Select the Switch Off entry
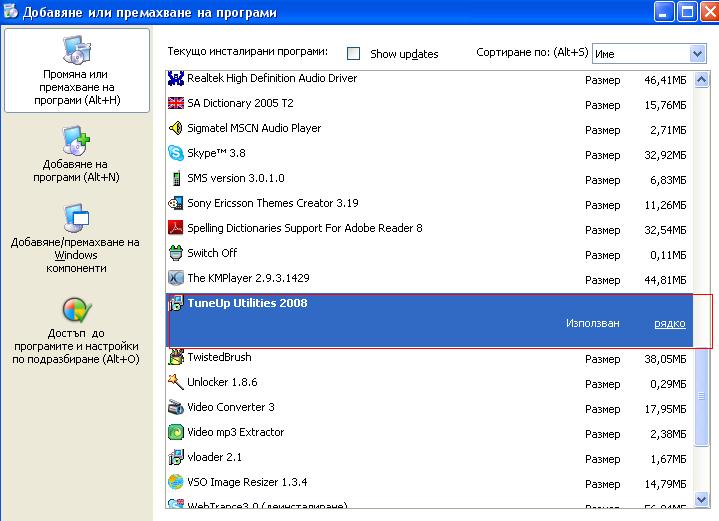Viewport: 719px width, 521px height. tap(429, 253)
